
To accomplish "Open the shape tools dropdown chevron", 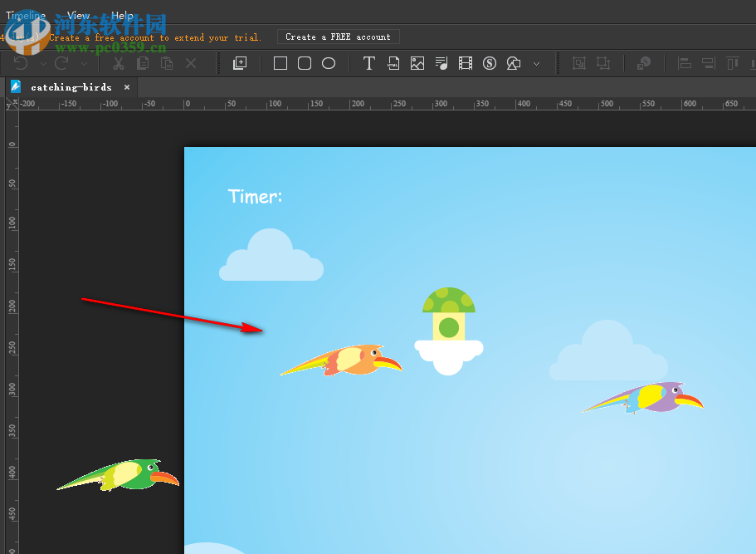I will (x=536, y=63).
